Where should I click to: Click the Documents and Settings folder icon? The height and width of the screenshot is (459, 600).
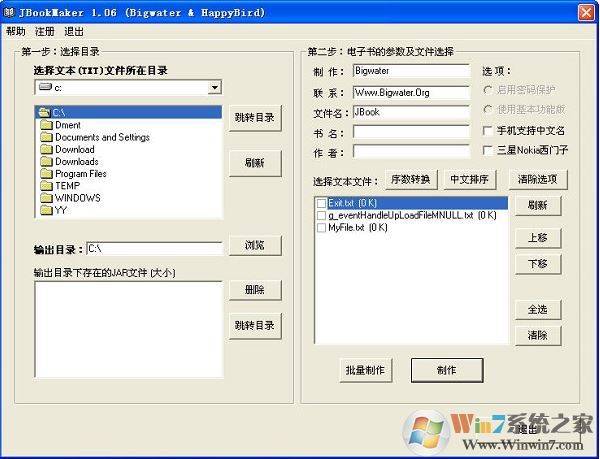(46, 137)
